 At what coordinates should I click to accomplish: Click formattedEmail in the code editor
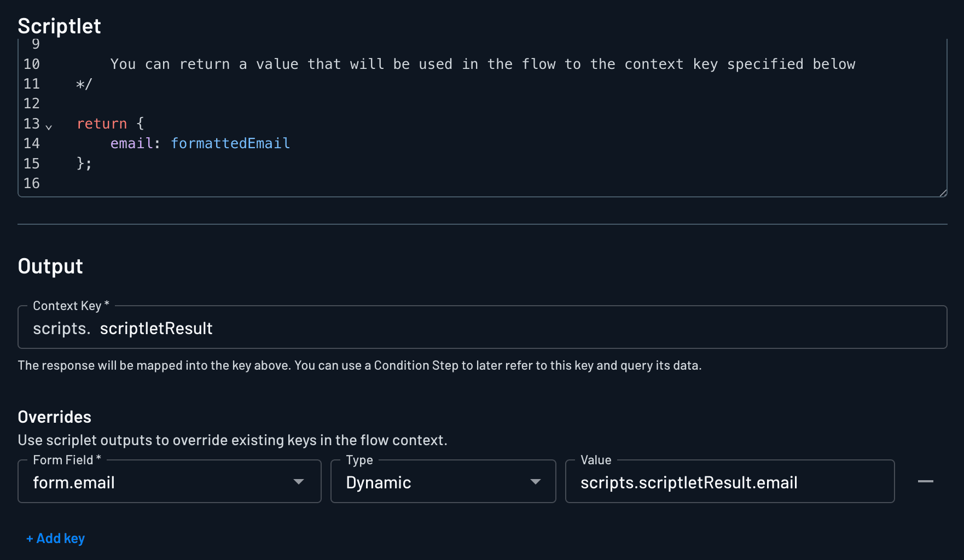[x=230, y=143]
